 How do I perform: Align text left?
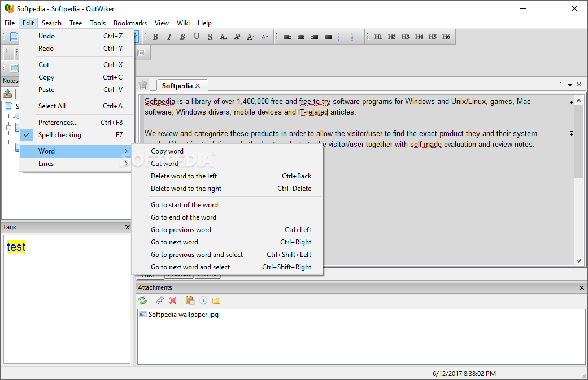(x=288, y=37)
